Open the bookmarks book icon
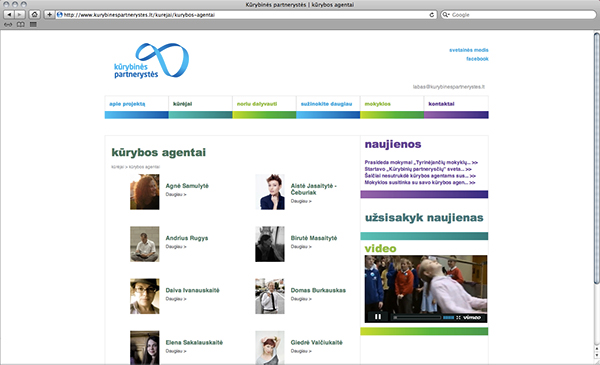 21,24
